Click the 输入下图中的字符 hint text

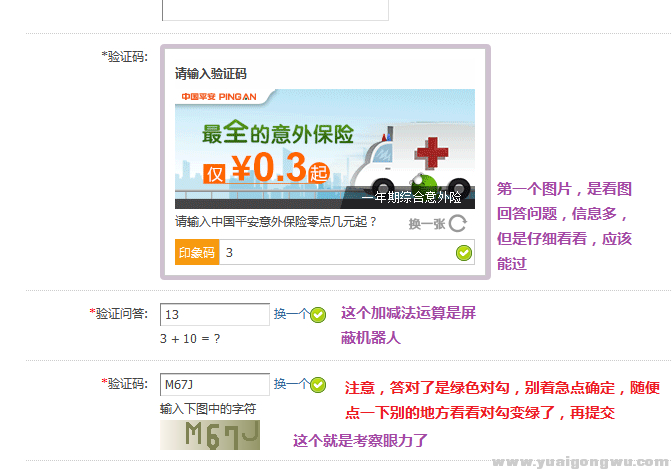coord(208,409)
